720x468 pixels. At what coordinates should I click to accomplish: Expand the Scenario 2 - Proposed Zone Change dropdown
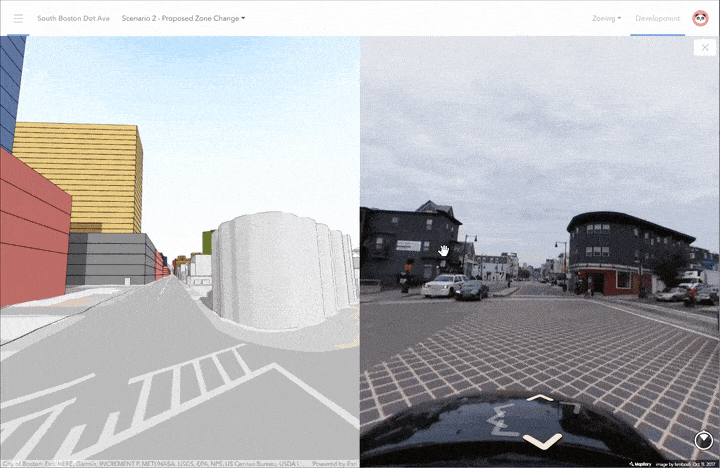[x=183, y=18]
